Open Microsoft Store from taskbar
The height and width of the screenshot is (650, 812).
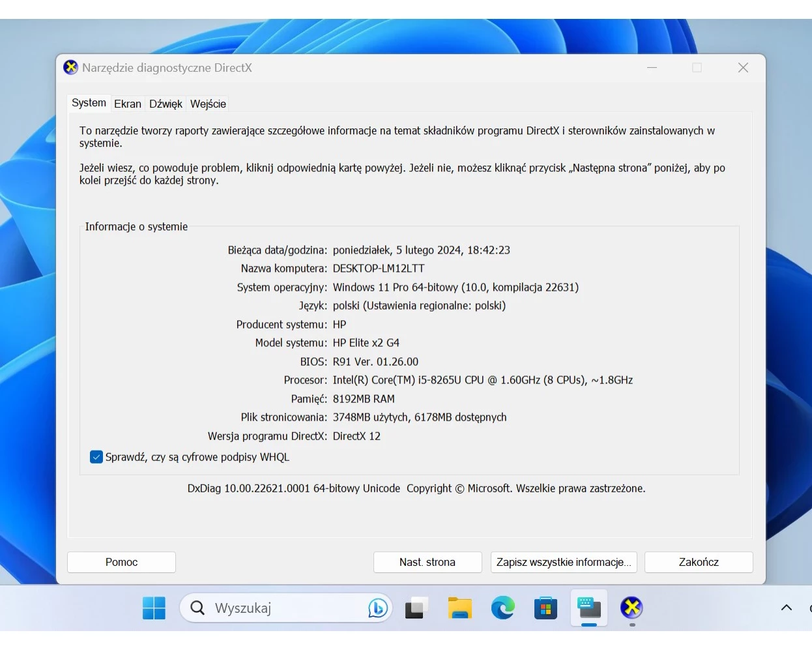(x=545, y=608)
